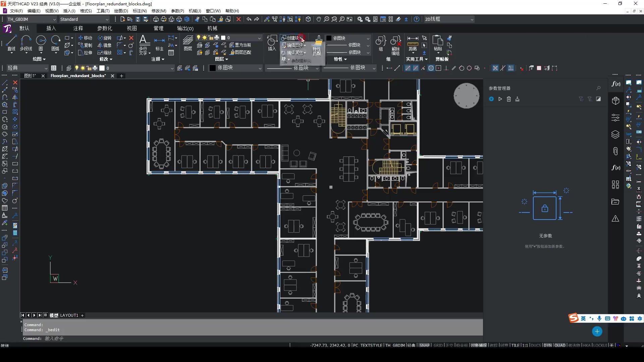
Task: Expand the 绘图 (Draw) panel
Action: [x=39, y=59]
